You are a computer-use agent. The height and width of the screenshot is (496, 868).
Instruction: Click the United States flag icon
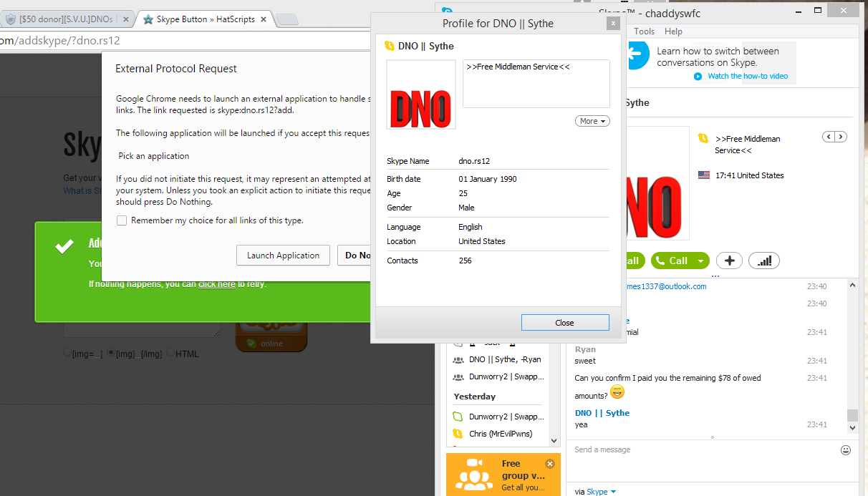pos(703,175)
